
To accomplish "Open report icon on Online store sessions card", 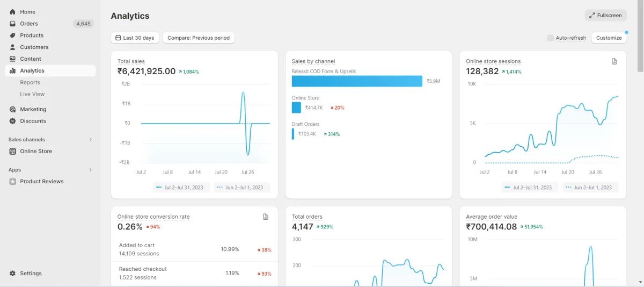I will click(x=614, y=61).
